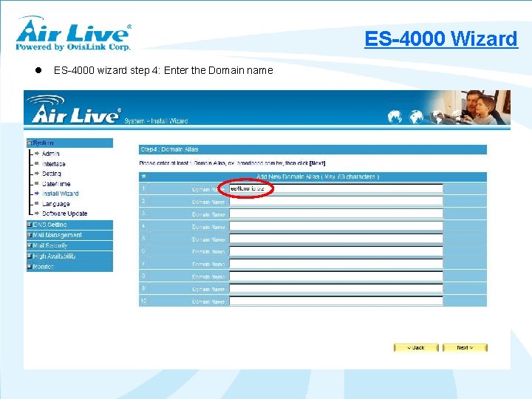This screenshot has width=532, height=399.
Task: Click the AirLive logo in the banner
Action: pos(75,109)
